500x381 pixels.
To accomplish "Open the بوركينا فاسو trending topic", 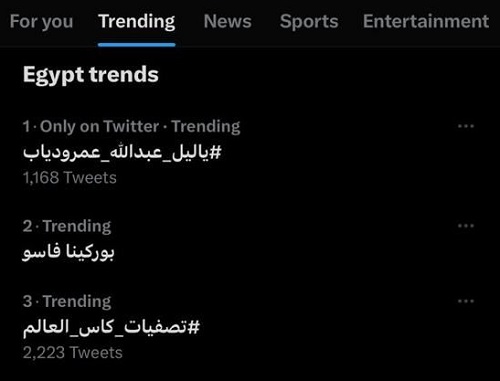I will click(x=68, y=252).
